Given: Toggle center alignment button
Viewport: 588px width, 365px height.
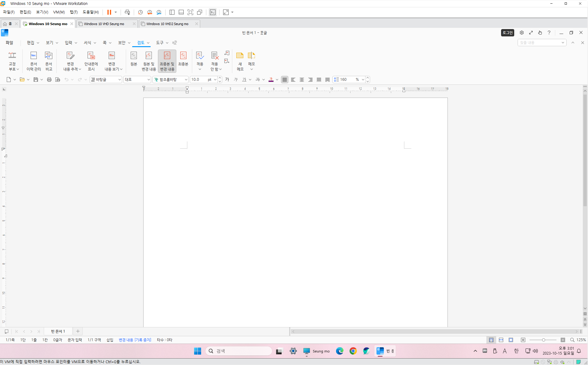Looking at the screenshot, I should coord(302,80).
